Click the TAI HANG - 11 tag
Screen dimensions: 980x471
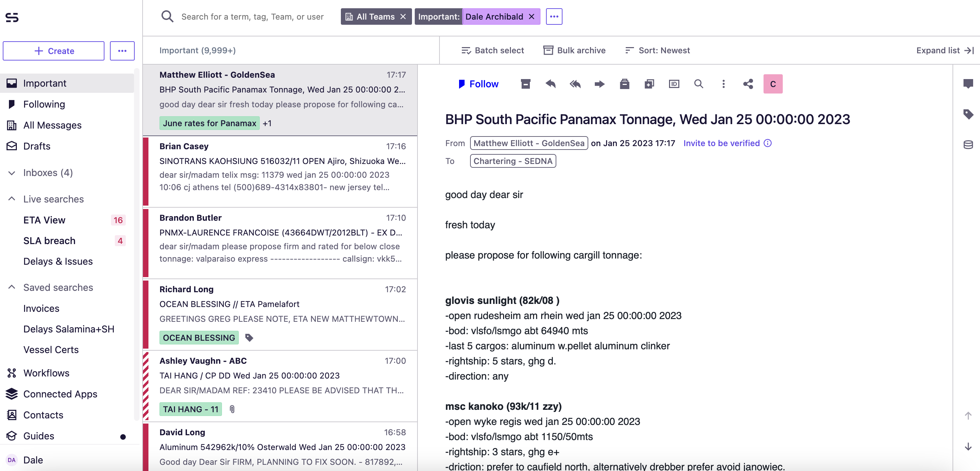pos(190,409)
